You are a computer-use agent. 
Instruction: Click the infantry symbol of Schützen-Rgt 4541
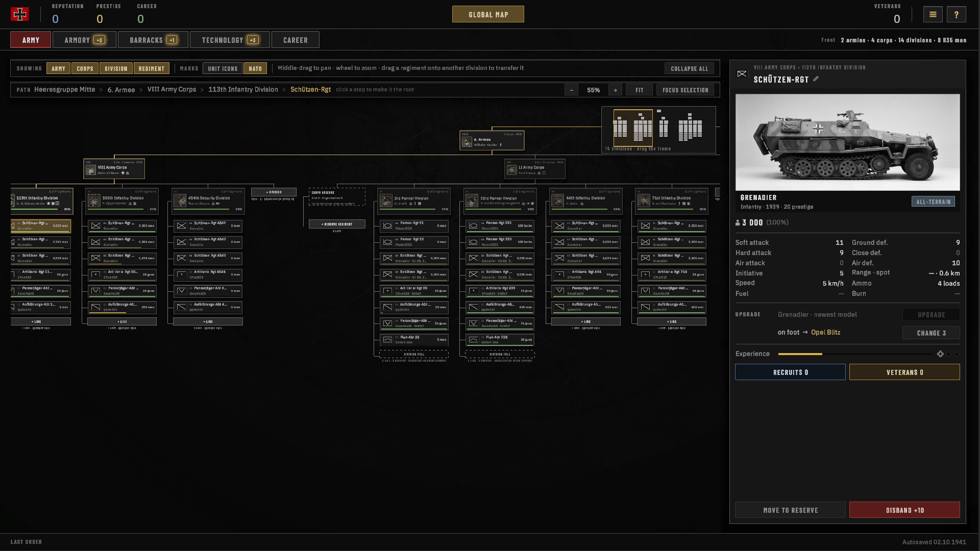181,226
